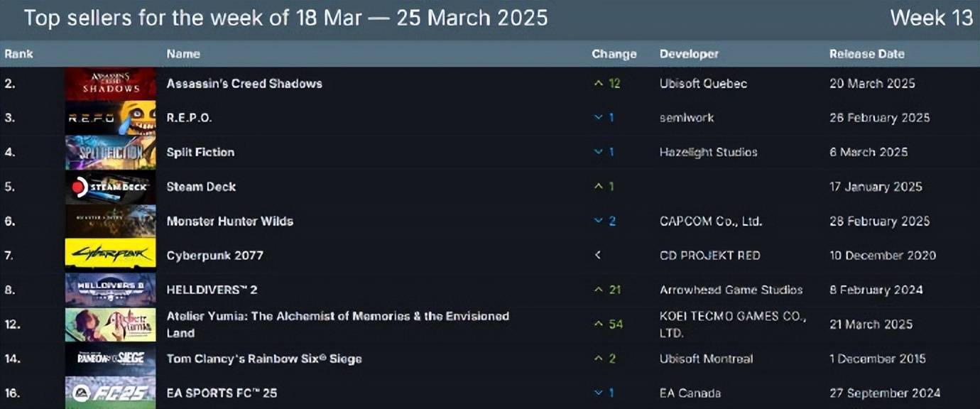Screen dimensions: 980x409
Task: Open the Split Fiction game title link
Action: click(x=200, y=152)
